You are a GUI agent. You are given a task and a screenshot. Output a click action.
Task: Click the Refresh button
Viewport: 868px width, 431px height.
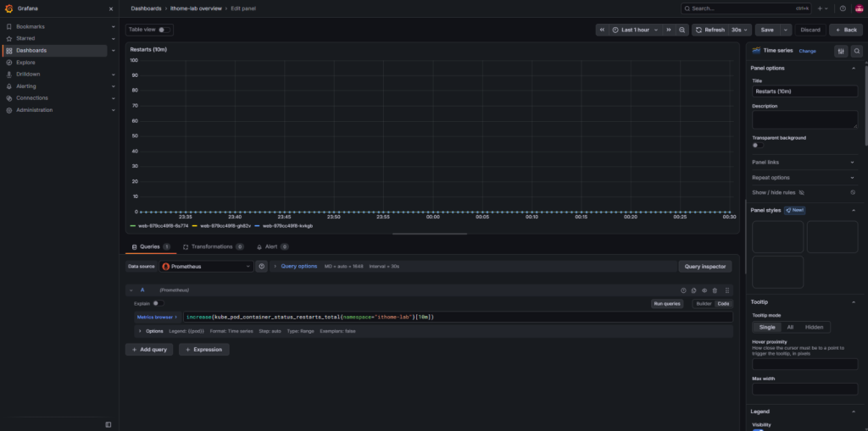[710, 30]
